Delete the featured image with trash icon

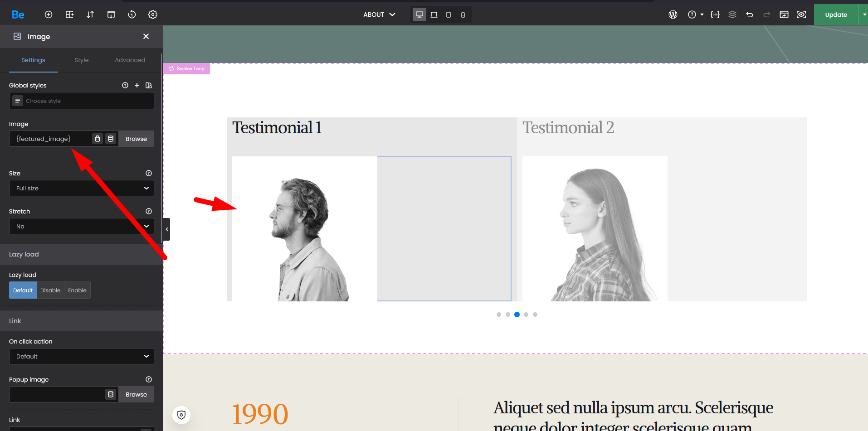point(98,139)
